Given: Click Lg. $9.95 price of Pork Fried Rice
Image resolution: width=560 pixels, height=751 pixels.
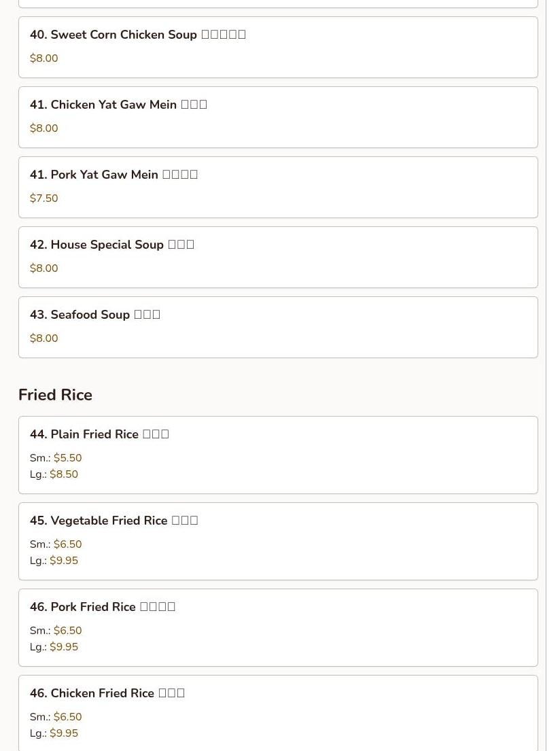Looking at the screenshot, I should point(64,647).
